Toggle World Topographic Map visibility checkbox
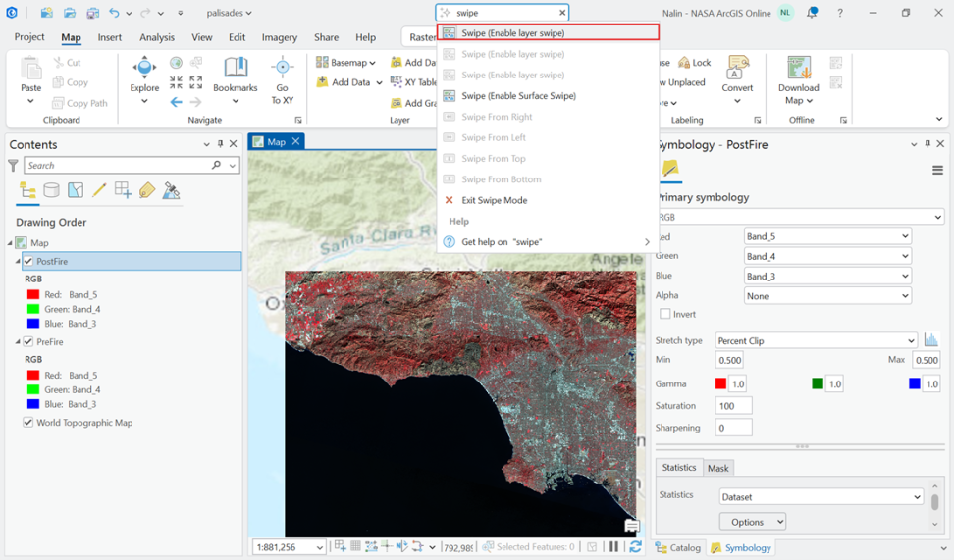 point(28,422)
